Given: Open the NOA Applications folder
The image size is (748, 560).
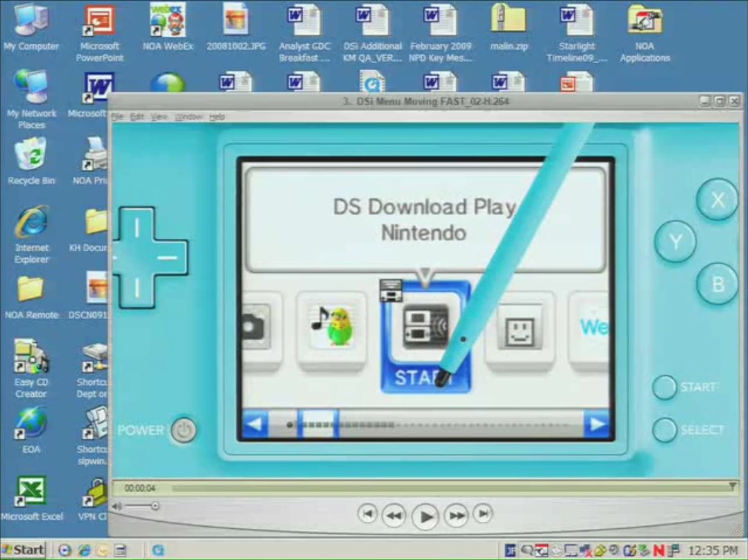Looking at the screenshot, I should (645, 33).
